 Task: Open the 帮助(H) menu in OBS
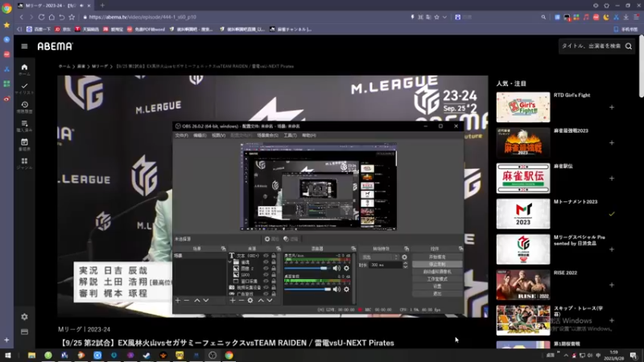309,135
